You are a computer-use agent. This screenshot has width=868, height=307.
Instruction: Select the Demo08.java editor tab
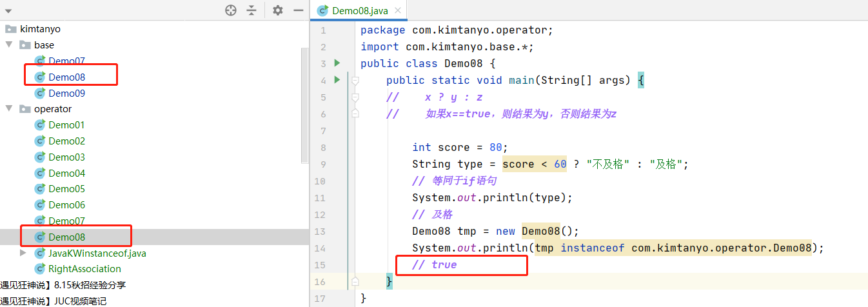click(x=359, y=11)
